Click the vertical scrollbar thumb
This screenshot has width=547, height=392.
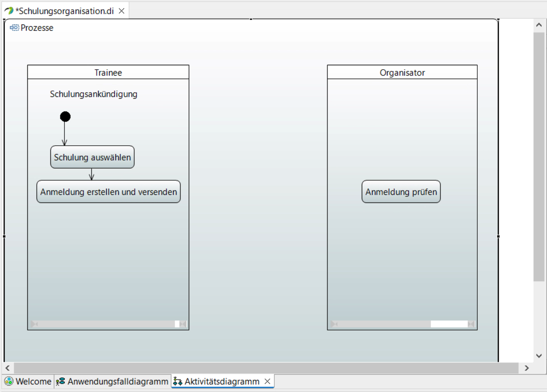pyautogui.click(x=539, y=157)
